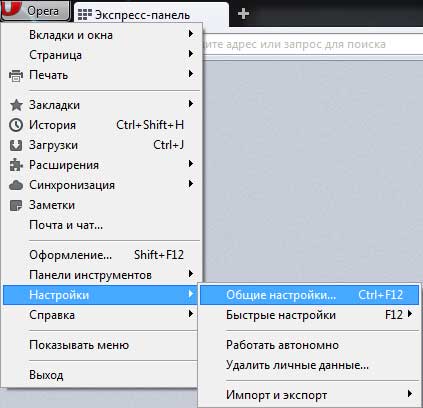Image resolution: width=423 pixels, height=408 pixels.
Task: Open Импорт и экспорт menu item
Action: (x=309, y=395)
